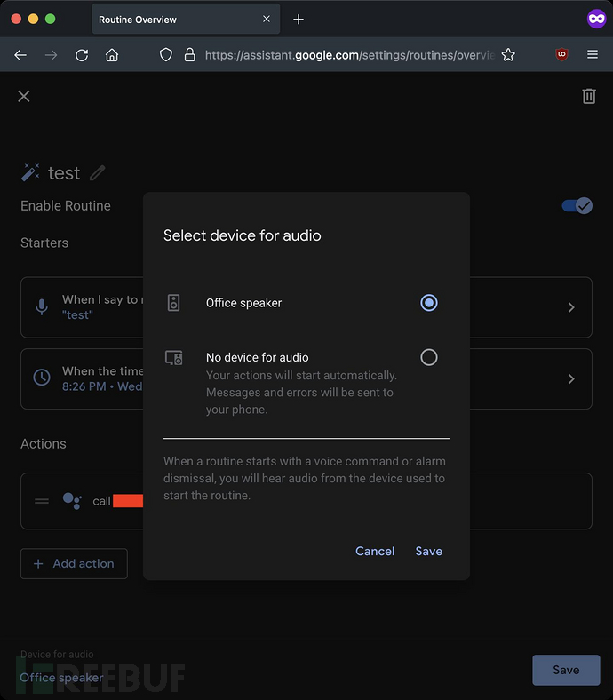Click the pencil edit icon beside test
Image resolution: width=613 pixels, height=700 pixels.
[98, 173]
